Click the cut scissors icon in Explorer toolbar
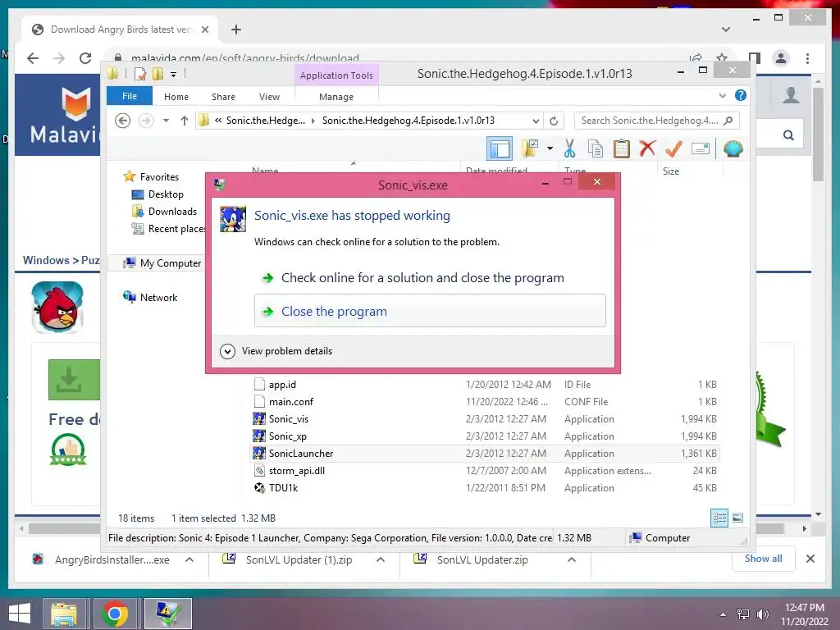The image size is (840, 630). 569,148
